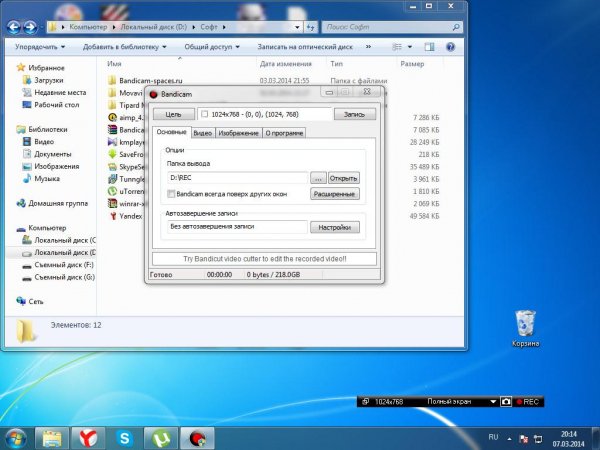This screenshot has height=450, width=600.
Task: Click 'Записать на оптический диск' toolbar command
Action: coord(305,47)
